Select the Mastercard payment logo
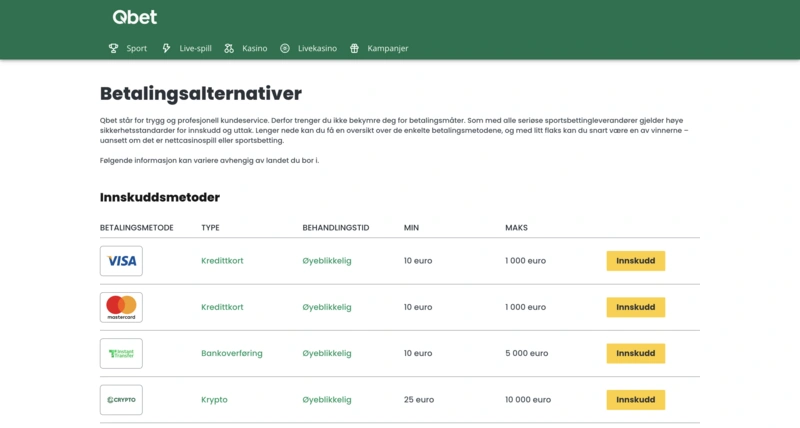This screenshot has width=800, height=428. tap(121, 307)
